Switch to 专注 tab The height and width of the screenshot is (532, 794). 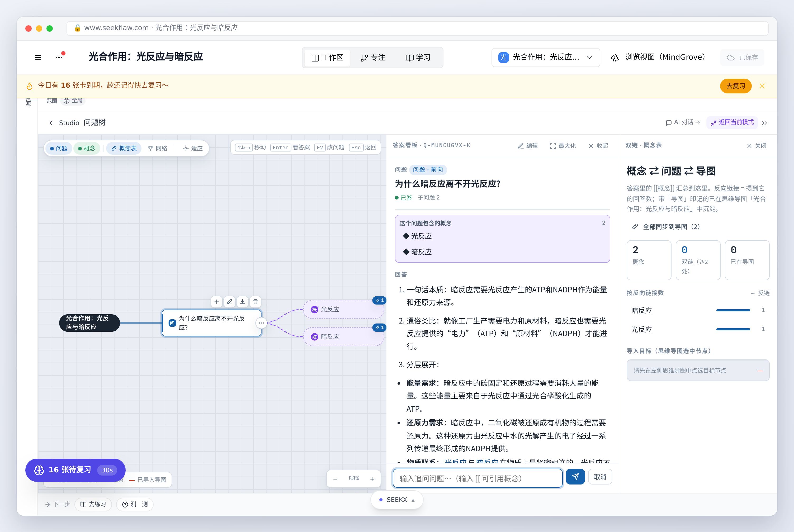373,58
